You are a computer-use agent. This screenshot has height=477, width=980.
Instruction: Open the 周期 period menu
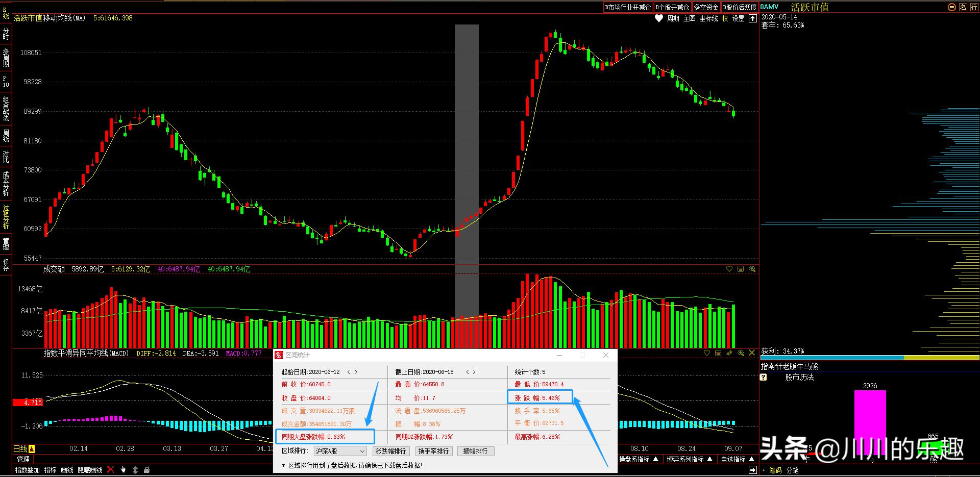(x=673, y=18)
